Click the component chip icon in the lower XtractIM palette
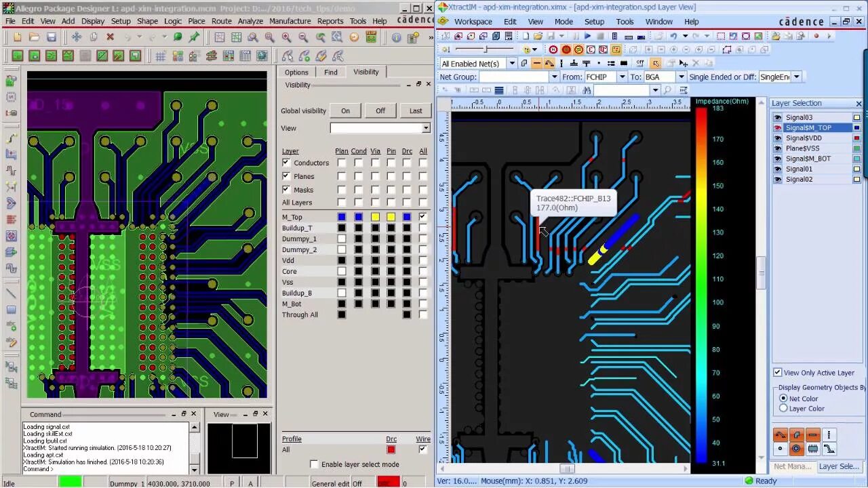The height and width of the screenshot is (488, 868). (812, 449)
